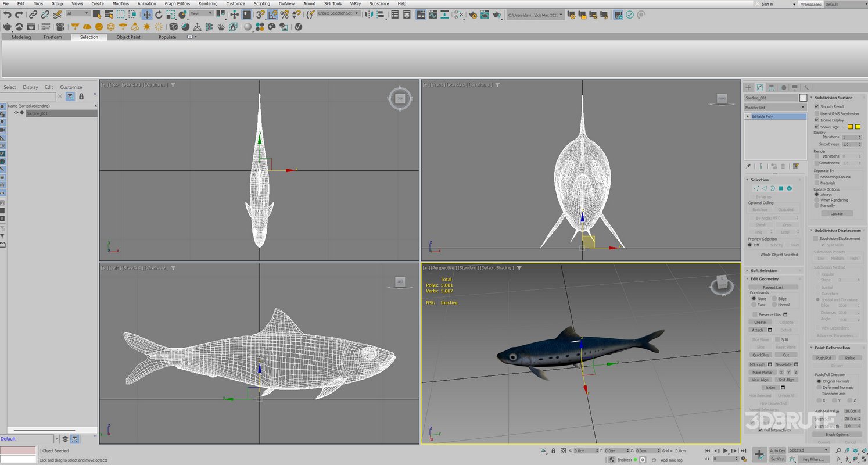868x465 pixels.
Task: Activate the Select and Scale tool
Action: (x=170, y=14)
